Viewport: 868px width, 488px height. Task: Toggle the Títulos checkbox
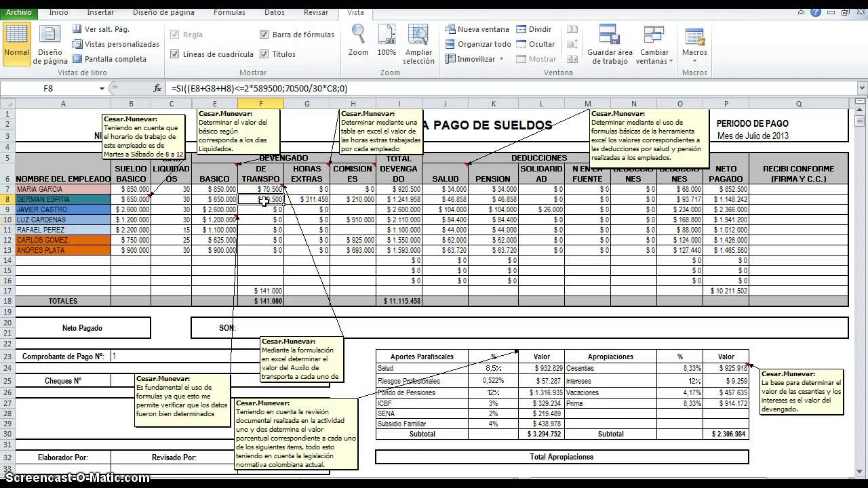tap(264, 54)
